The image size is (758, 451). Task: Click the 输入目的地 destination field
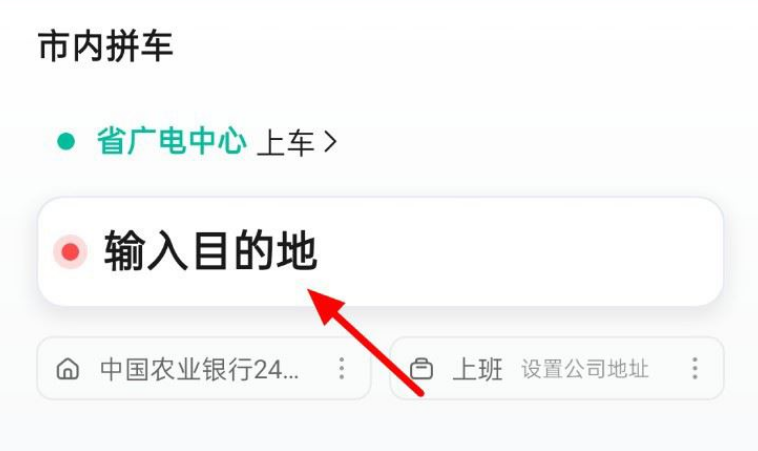coord(380,252)
